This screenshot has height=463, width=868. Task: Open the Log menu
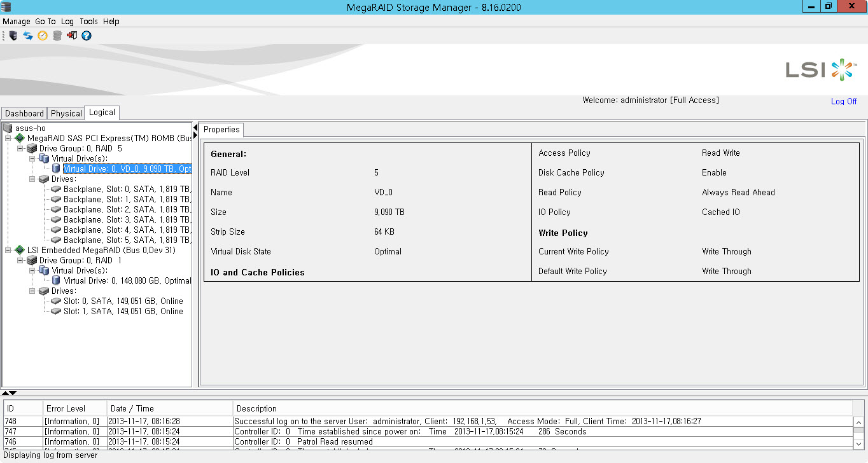point(67,22)
